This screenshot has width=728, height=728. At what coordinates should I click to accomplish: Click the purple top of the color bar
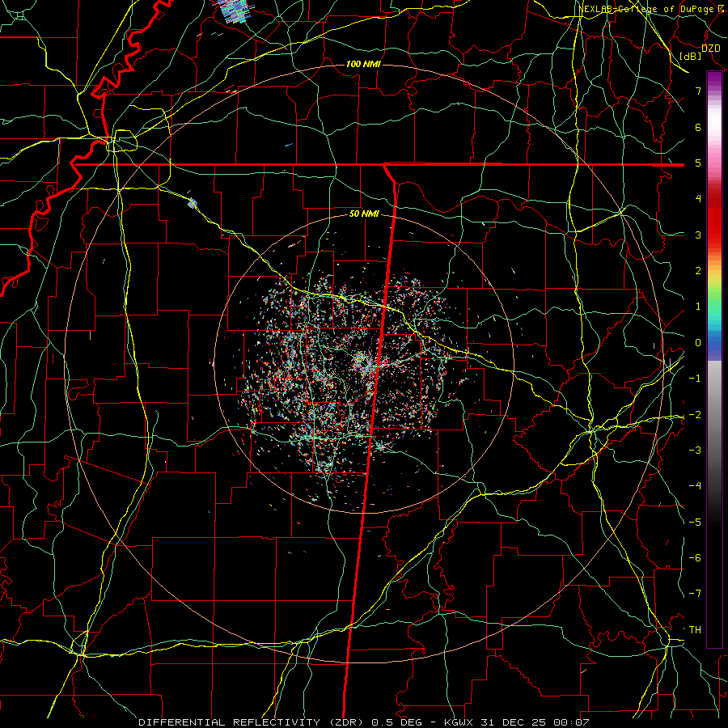pos(714,79)
